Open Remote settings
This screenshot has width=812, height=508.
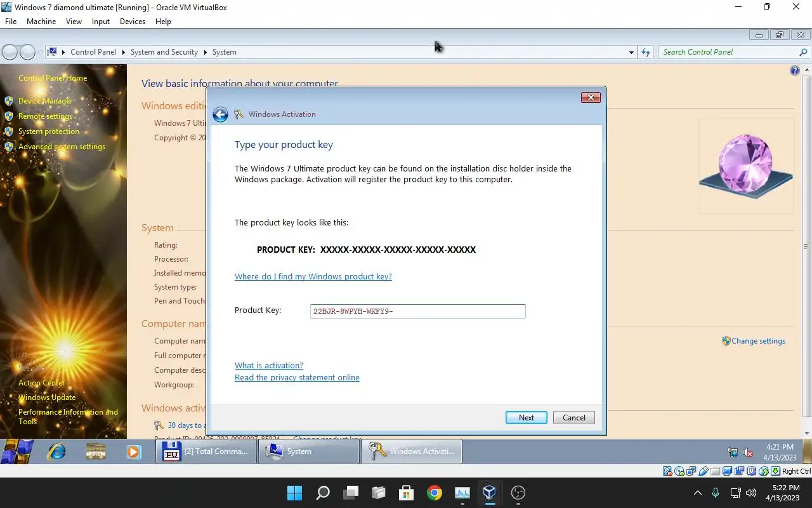point(45,116)
